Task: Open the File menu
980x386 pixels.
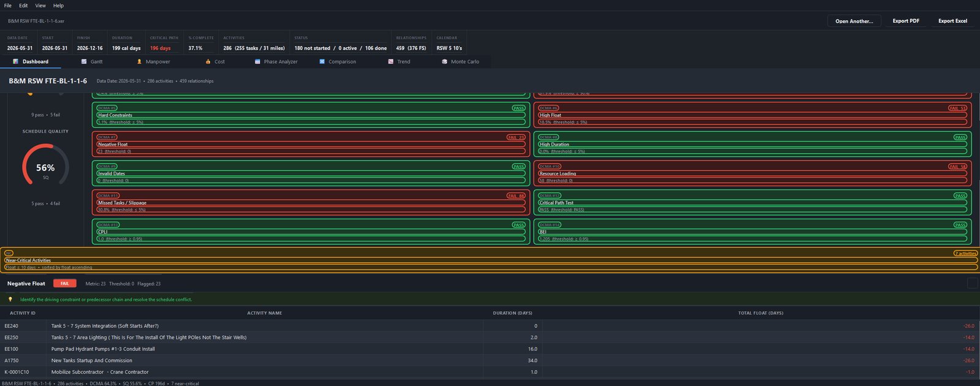Action: click(8, 6)
